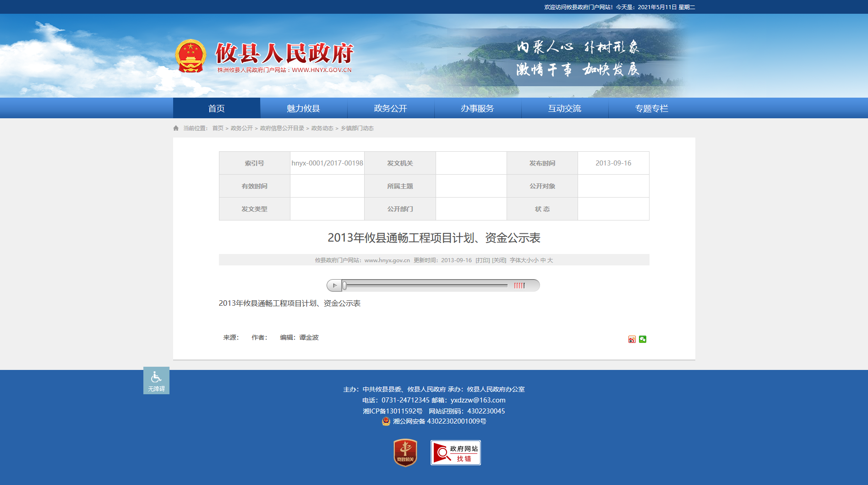Screen dimensions: 868x485
Task: Open the 首页 navigation tab
Action: click(217, 108)
